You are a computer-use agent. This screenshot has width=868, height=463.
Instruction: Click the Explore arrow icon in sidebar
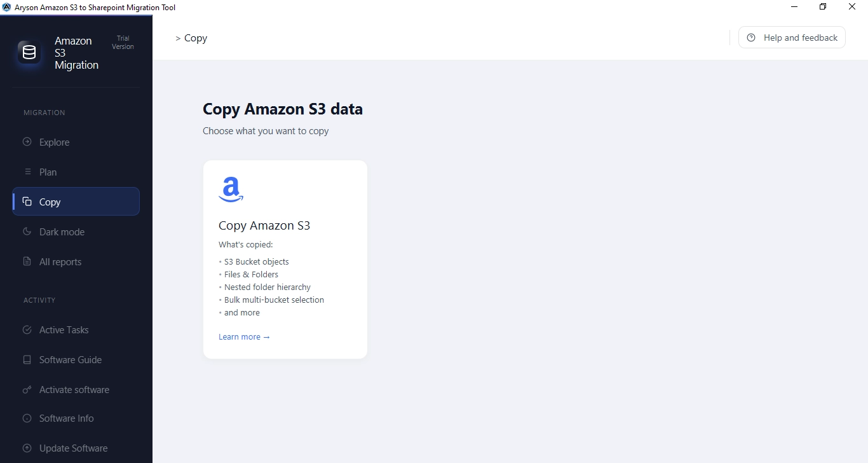27,142
